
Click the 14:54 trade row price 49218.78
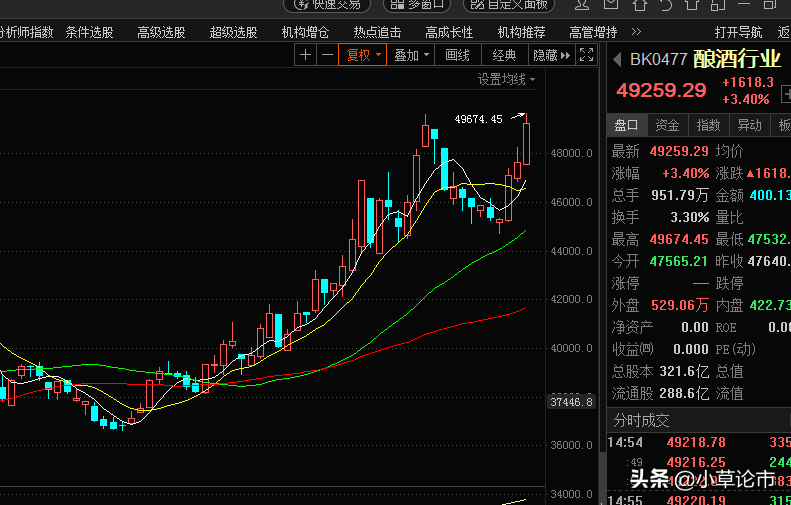696,442
